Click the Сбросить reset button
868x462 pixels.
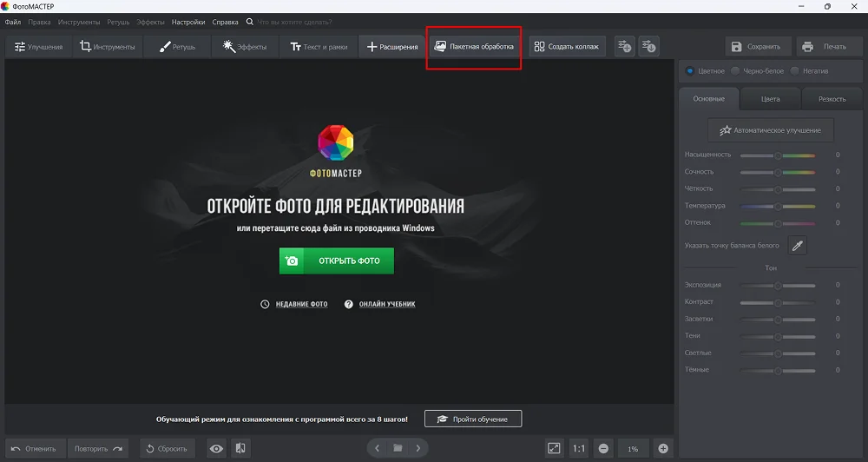point(168,449)
